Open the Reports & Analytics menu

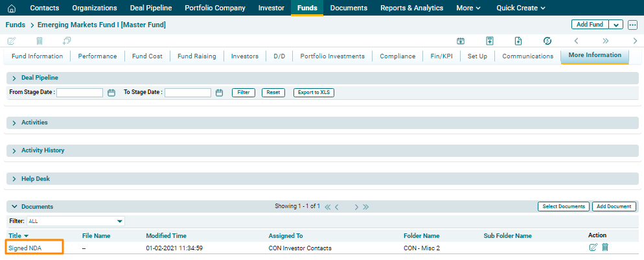411,8
